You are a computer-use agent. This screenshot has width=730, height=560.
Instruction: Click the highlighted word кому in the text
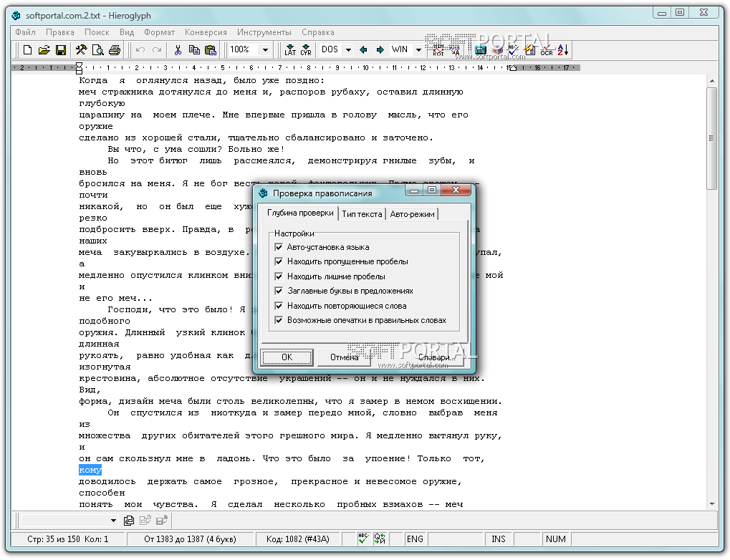[90, 470]
